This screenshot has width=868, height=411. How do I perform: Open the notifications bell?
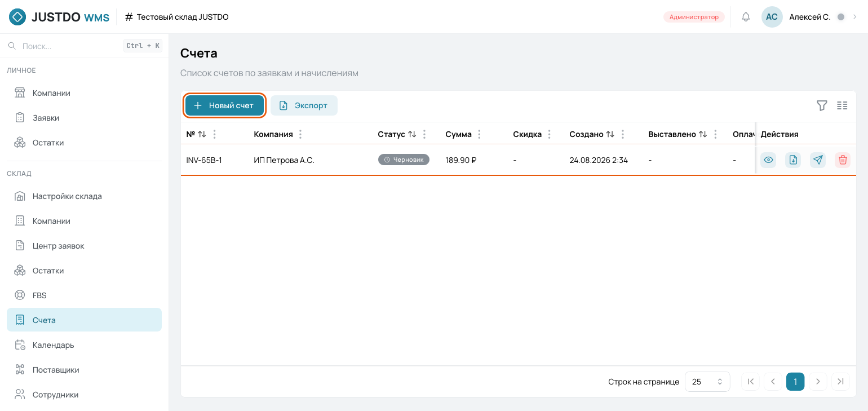746,17
